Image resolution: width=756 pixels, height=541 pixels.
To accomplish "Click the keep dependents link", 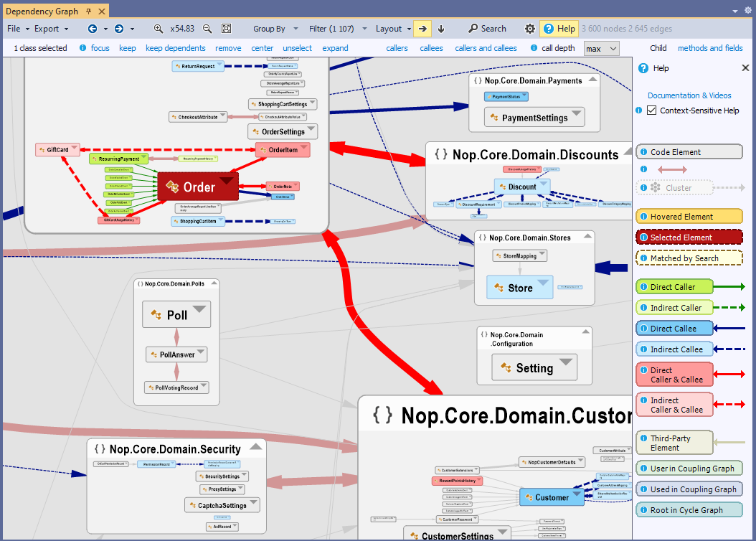I will tap(176, 48).
